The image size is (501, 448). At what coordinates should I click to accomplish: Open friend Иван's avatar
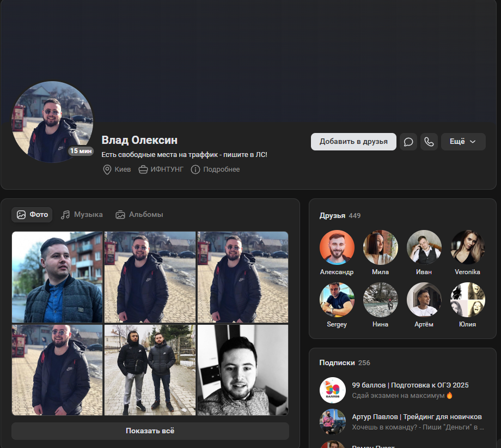click(424, 247)
